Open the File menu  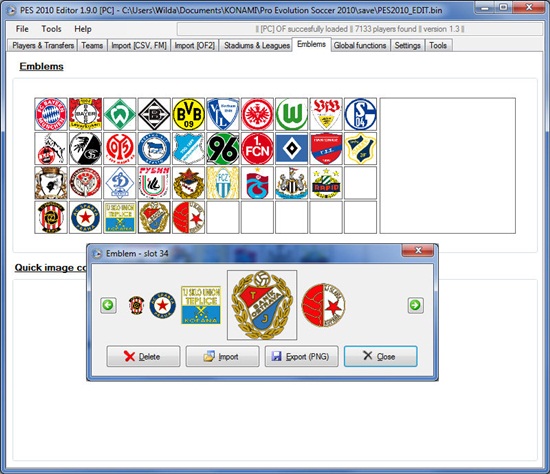(x=22, y=29)
